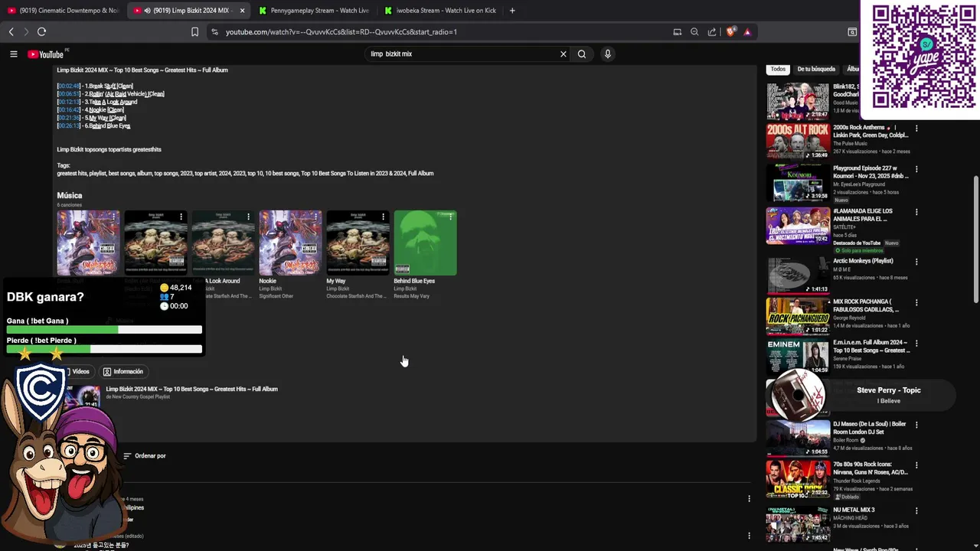
Task: Jump to timestamp 00:16:42 Nookie
Action: tap(69, 110)
